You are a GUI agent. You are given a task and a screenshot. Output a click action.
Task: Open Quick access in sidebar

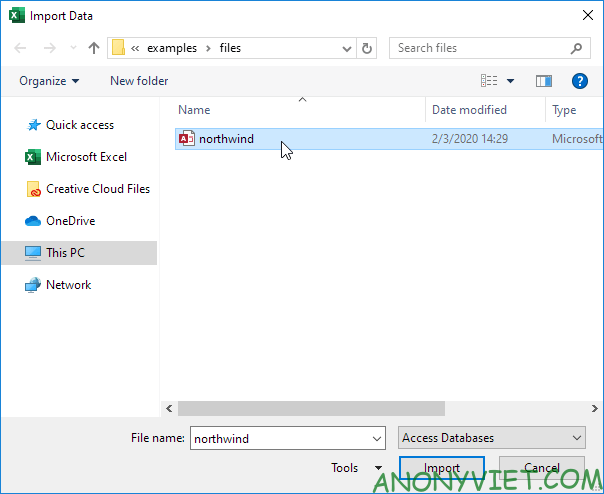[79, 125]
